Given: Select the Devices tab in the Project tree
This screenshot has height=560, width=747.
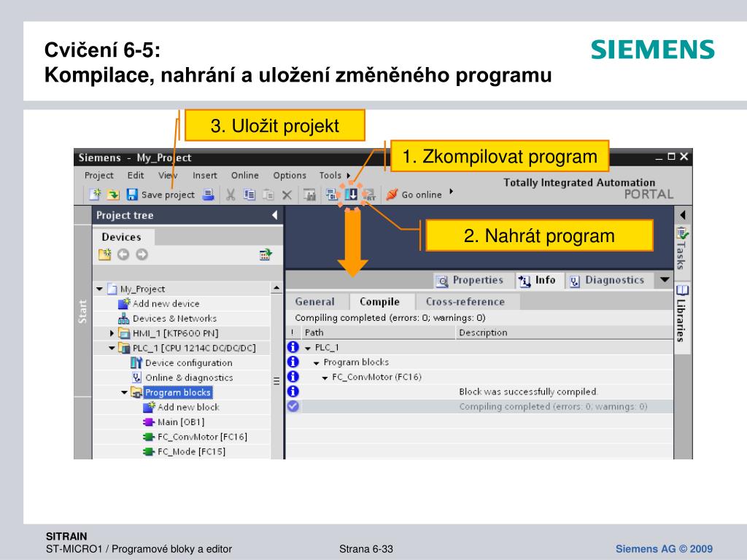Looking at the screenshot, I should tap(121, 237).
